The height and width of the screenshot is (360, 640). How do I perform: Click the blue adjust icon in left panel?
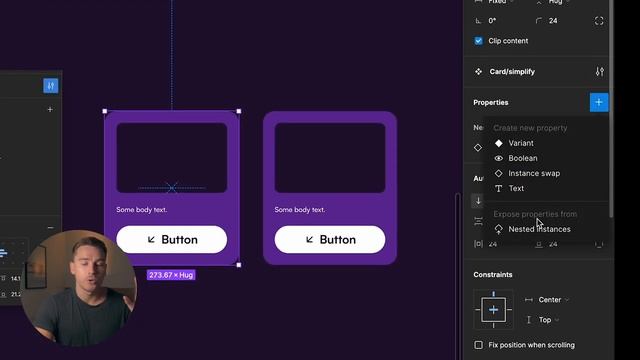click(51, 86)
